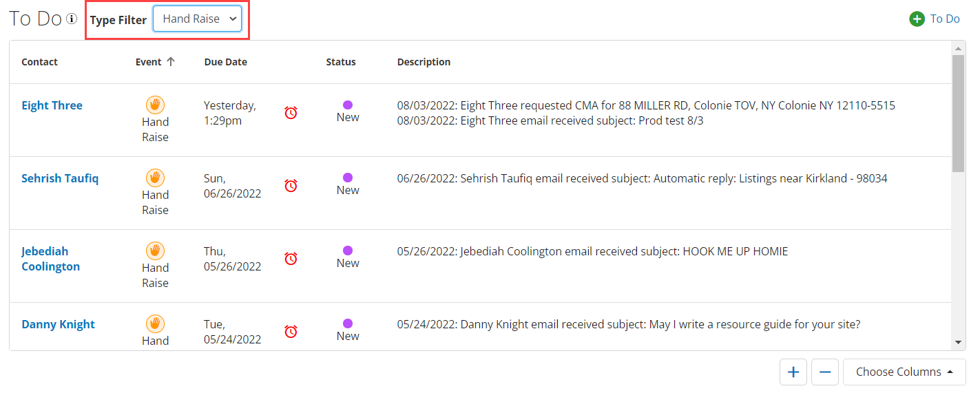Open the Eight Three contact link
Viewport: 980px width, 393px height.
(52, 105)
